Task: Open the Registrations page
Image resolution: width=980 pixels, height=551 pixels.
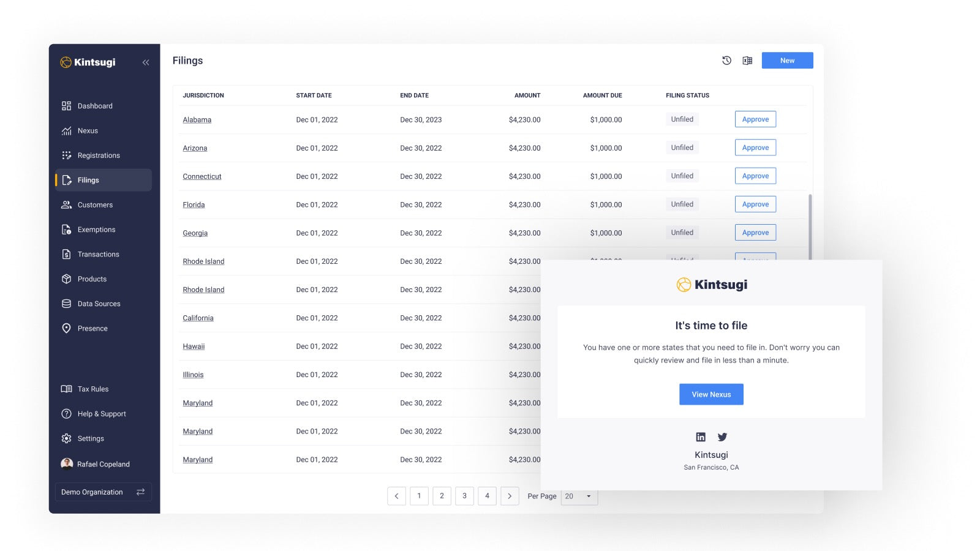Action: [x=98, y=155]
